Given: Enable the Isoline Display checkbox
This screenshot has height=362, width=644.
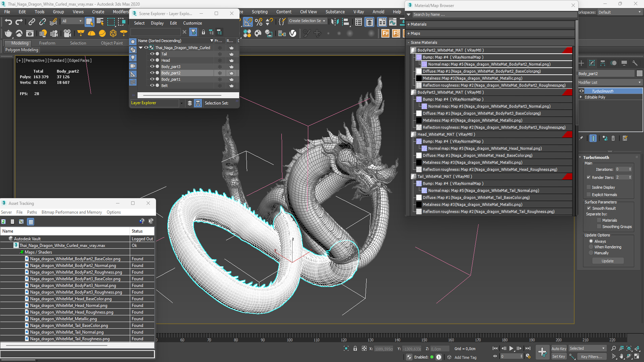Looking at the screenshot, I should [x=589, y=187].
